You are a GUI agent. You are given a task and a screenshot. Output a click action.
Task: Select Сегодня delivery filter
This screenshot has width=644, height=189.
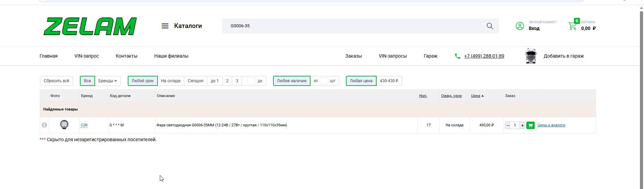pos(196,81)
